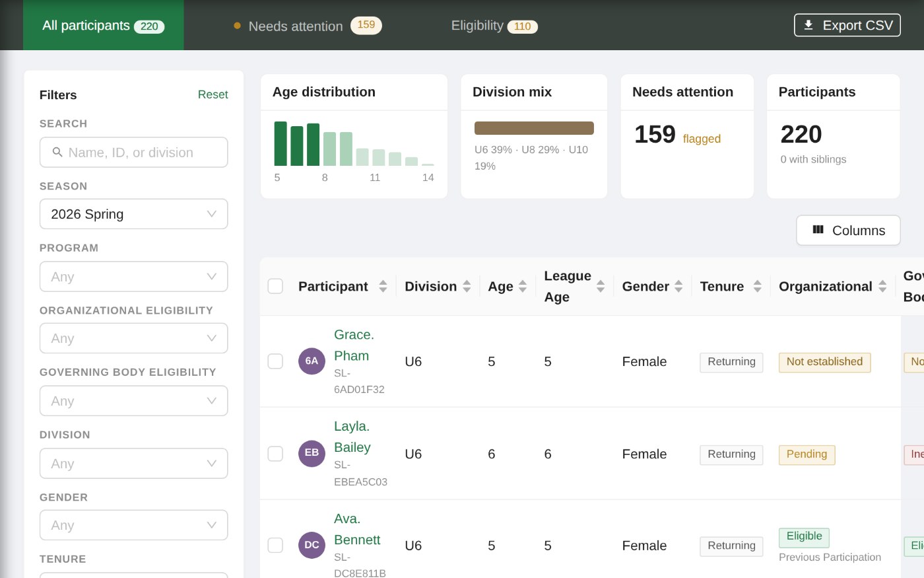Screen dimensions: 924x578
Task: Sort by the League Age column arrows
Action: pyautogui.click(x=601, y=286)
